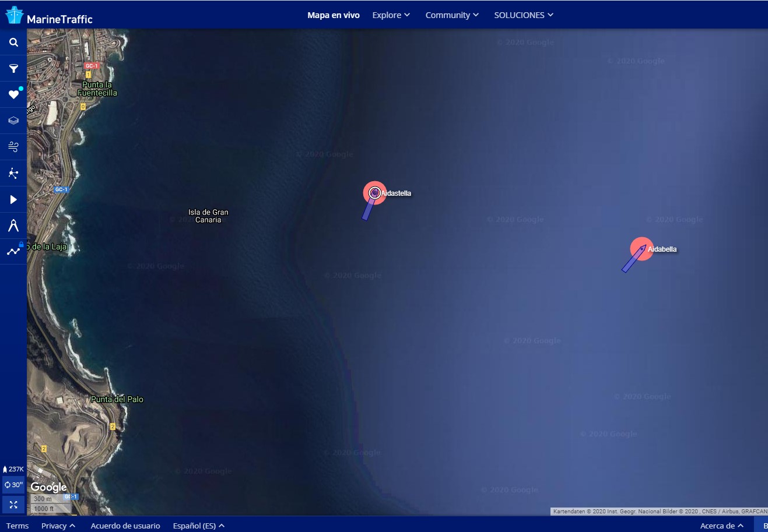Open the Español (ES) language selector
Image resolution: width=768 pixels, height=532 pixels.
tap(198, 526)
